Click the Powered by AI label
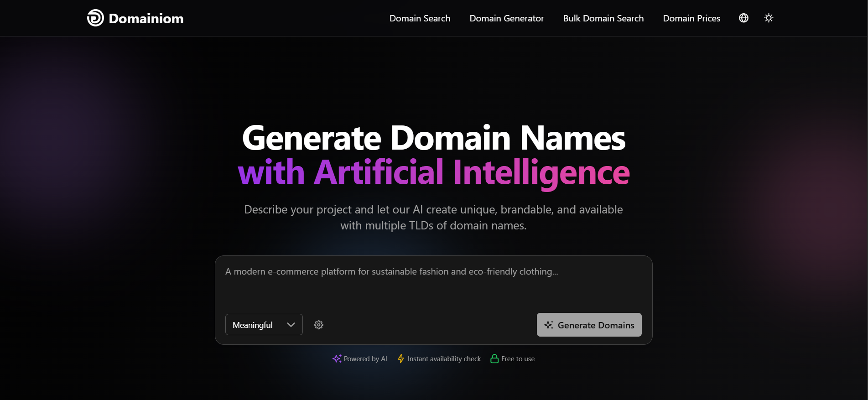 pyautogui.click(x=365, y=359)
